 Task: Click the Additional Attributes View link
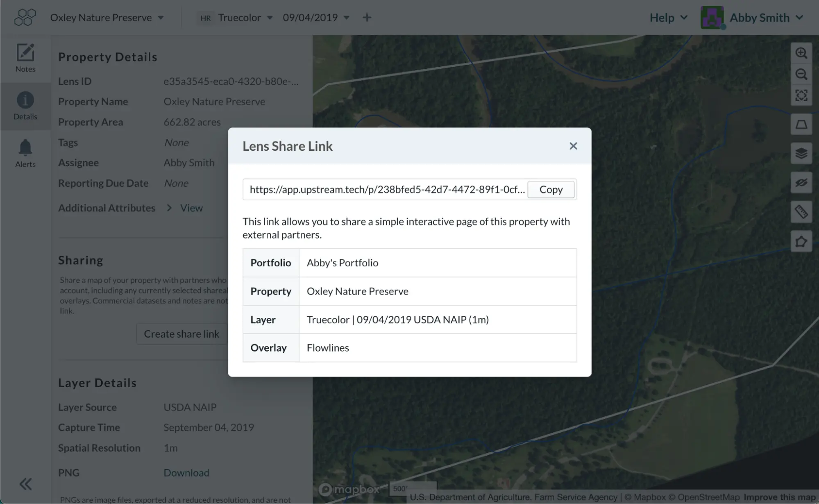(191, 208)
